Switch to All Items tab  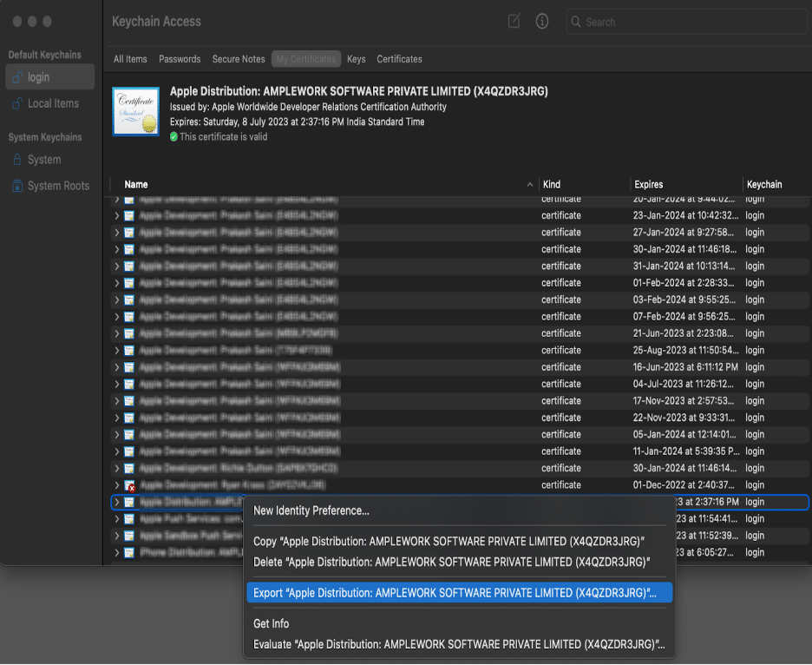(x=130, y=59)
